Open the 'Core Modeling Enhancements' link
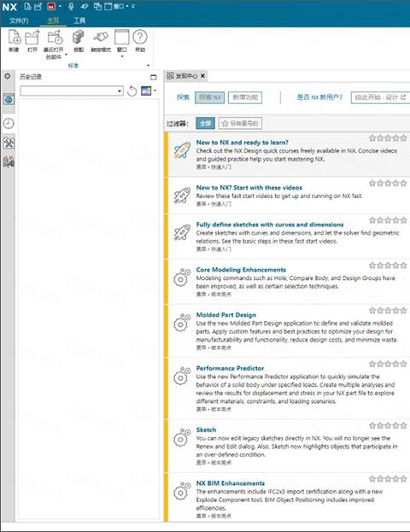The width and height of the screenshot is (410, 532). pos(241,270)
